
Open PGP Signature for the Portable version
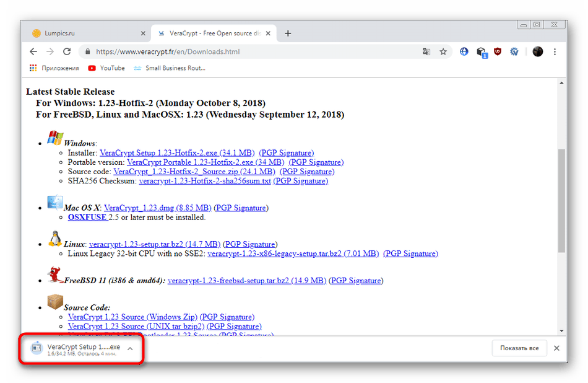316,162
